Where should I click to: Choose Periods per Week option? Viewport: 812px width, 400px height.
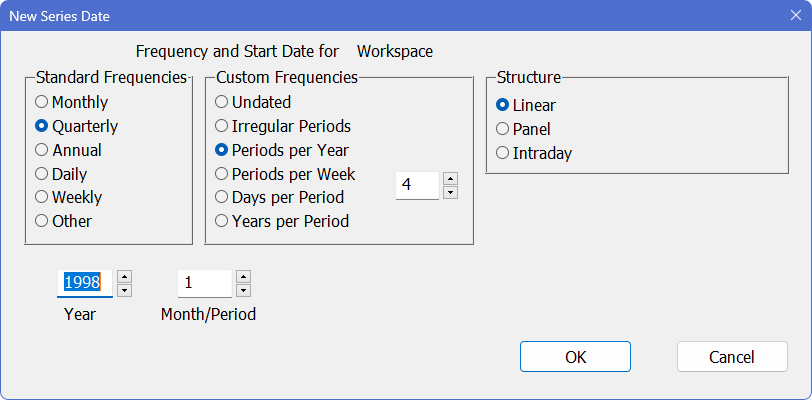coord(222,174)
